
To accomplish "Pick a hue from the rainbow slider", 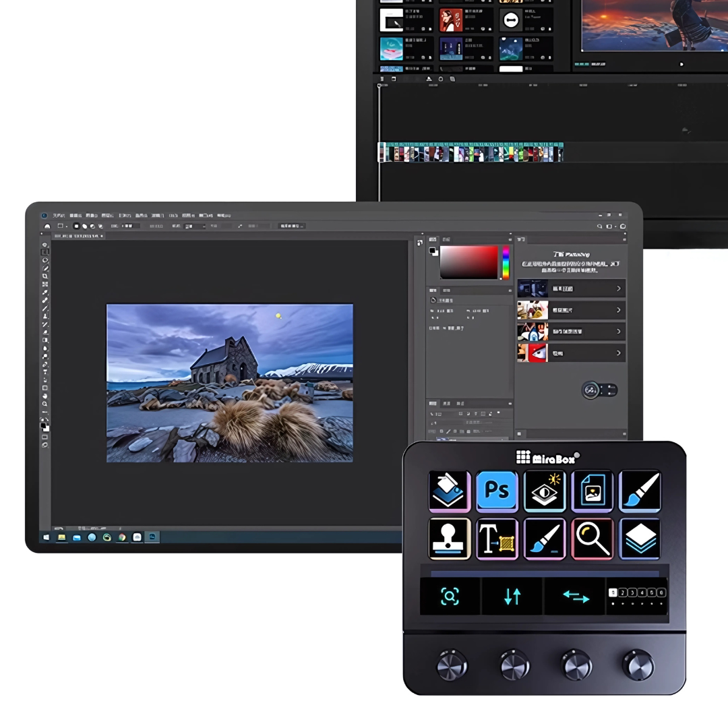I will coord(506,262).
